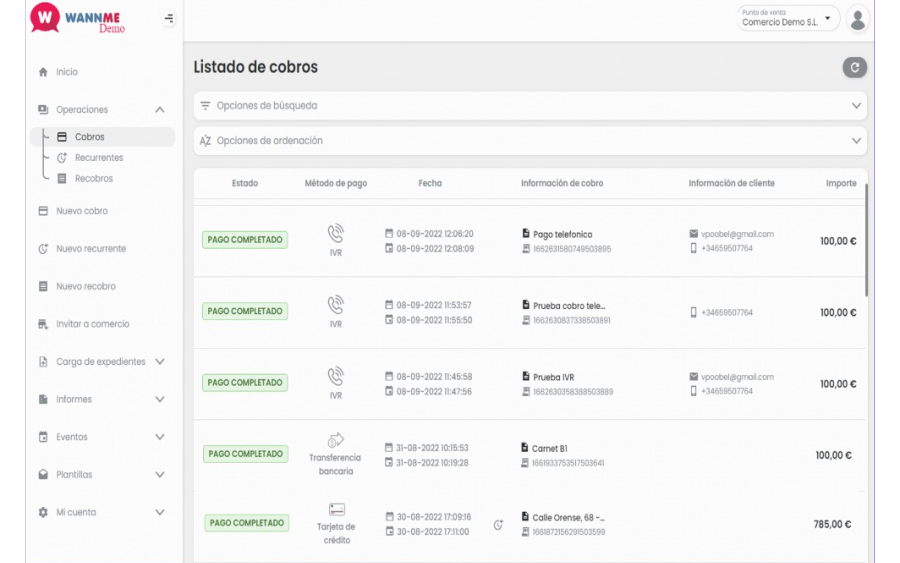Click the IVR phone icon in Prueba cobro tele row
This screenshot has height=563, width=900.
(x=336, y=305)
